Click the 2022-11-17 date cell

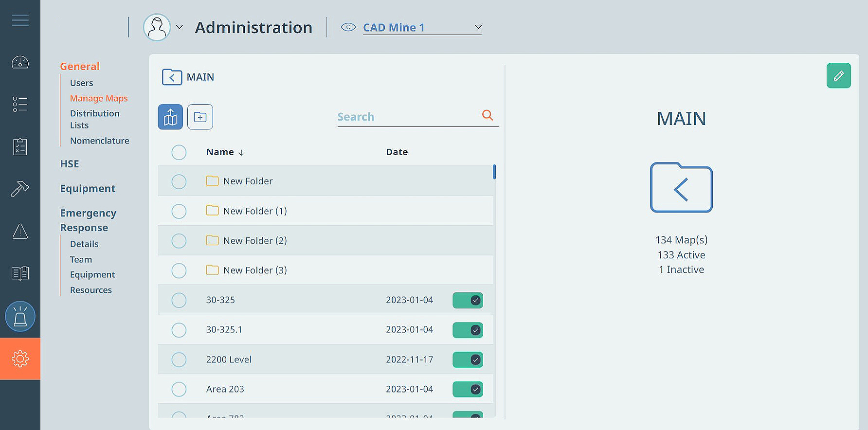(x=409, y=359)
